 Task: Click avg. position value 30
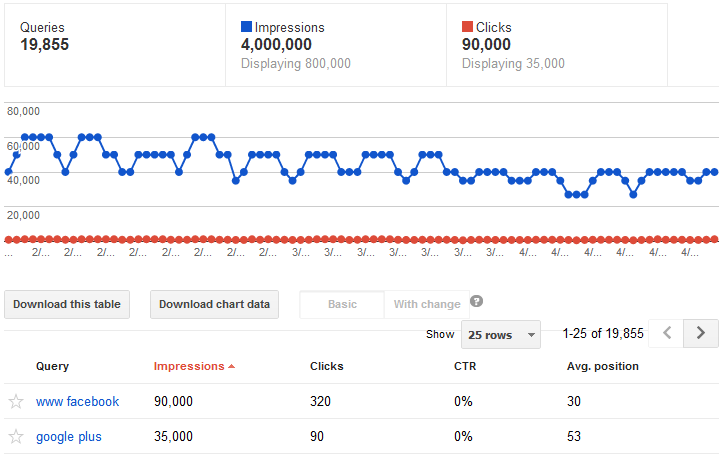tap(574, 402)
